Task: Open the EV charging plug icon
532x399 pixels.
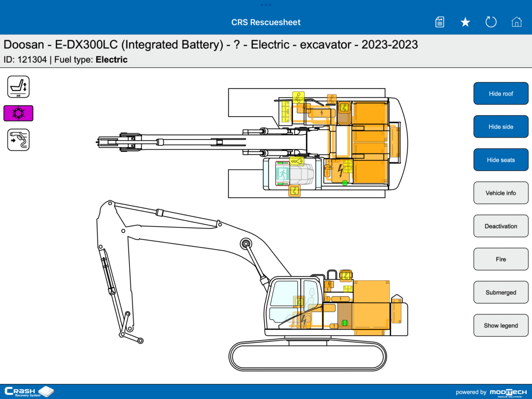Action: click(18, 140)
